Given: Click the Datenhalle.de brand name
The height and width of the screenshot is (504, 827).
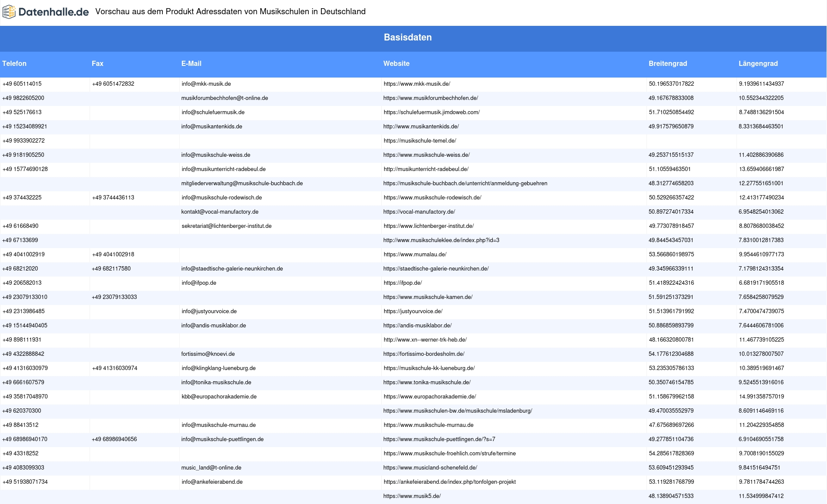Looking at the screenshot, I should [53, 12].
